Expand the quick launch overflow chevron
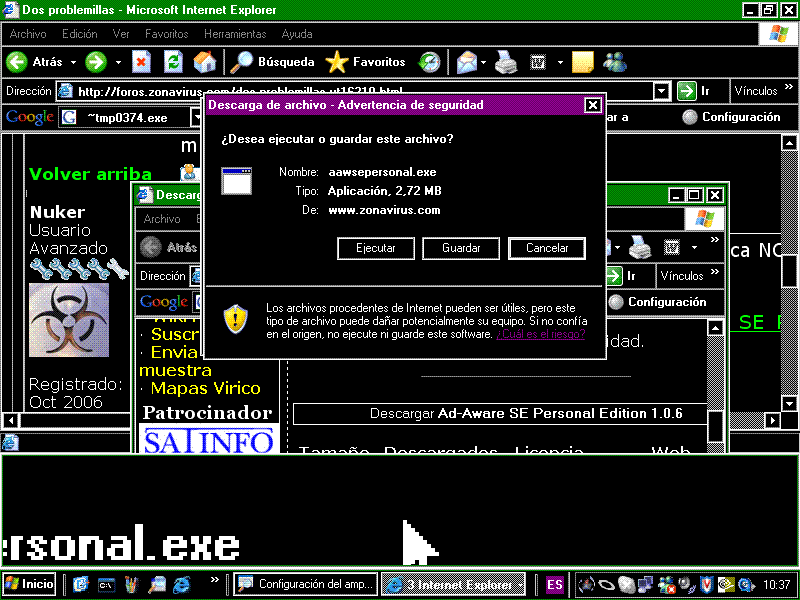 click(x=214, y=579)
